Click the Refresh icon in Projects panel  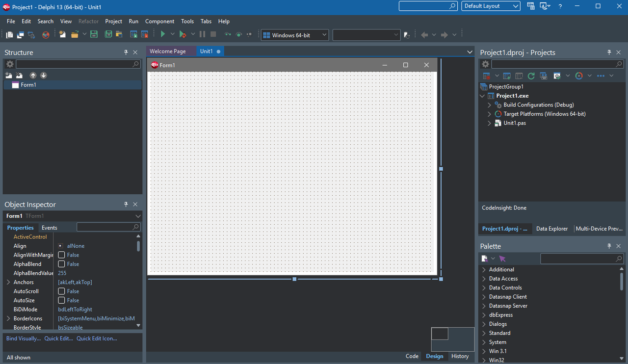tap(531, 76)
